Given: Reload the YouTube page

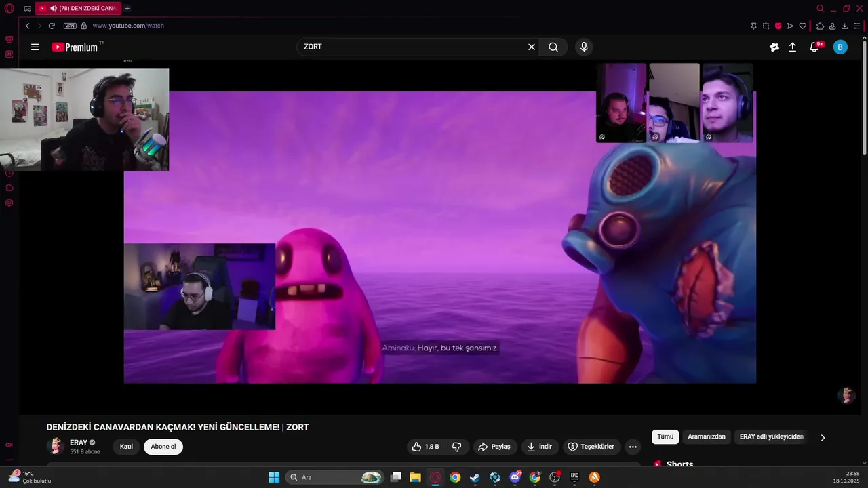Looking at the screenshot, I should [52, 26].
